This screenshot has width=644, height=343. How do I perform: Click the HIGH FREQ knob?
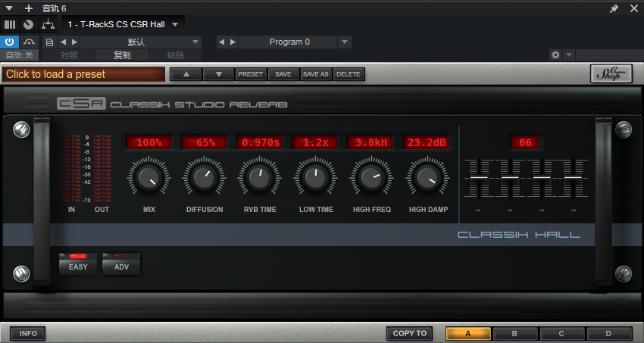coord(371,178)
